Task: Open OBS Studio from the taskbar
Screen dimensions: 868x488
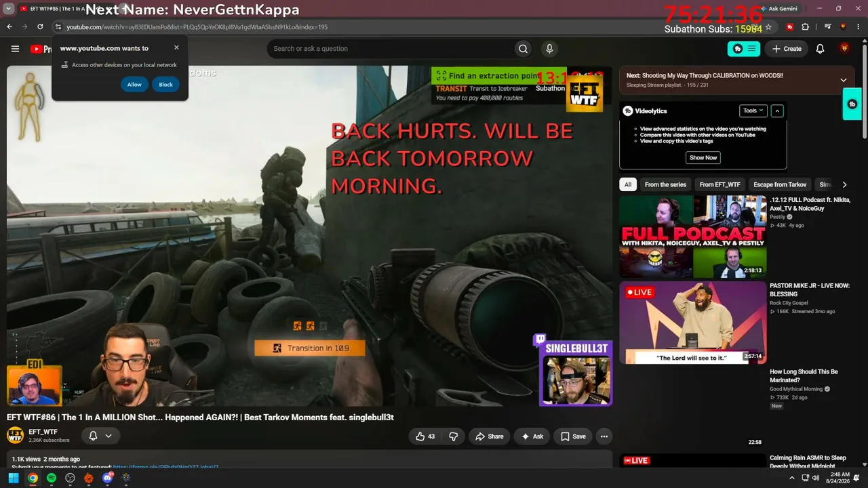Action: click(x=70, y=478)
